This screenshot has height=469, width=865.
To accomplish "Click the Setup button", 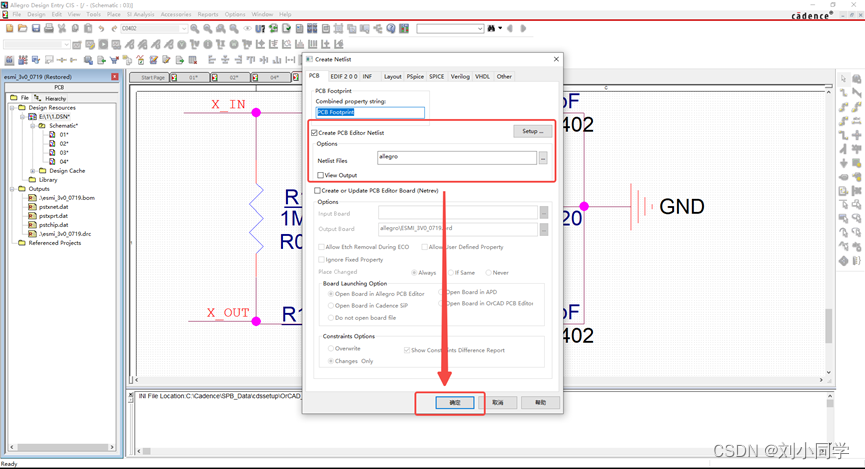I will pos(532,131).
